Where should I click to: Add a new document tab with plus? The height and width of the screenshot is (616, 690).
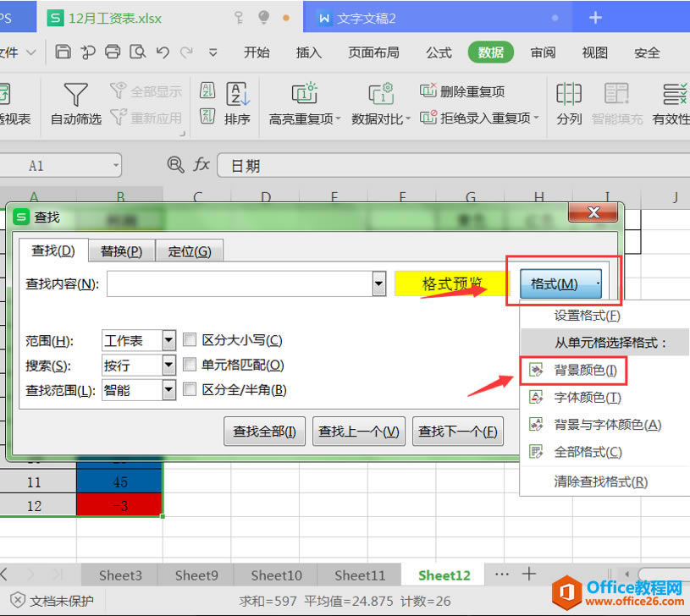(595, 18)
